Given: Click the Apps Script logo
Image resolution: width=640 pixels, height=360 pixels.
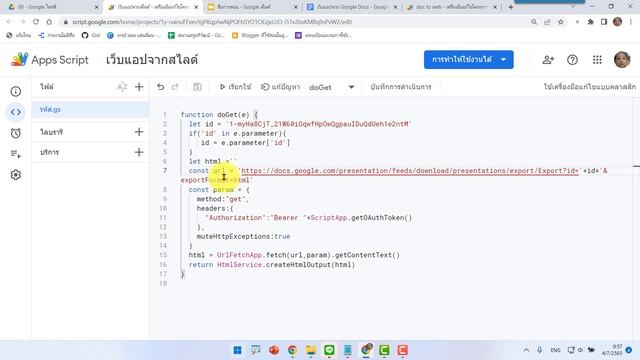Looking at the screenshot, I should (x=50, y=60).
